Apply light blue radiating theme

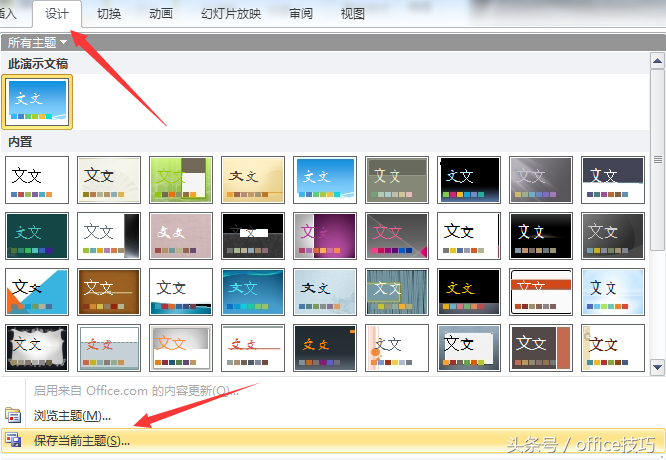[x=613, y=292]
